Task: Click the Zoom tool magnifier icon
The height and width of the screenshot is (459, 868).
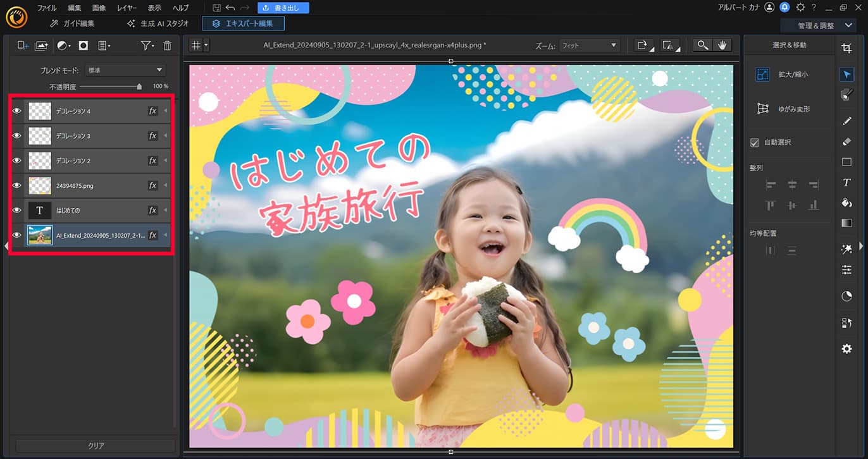Action: pos(702,45)
